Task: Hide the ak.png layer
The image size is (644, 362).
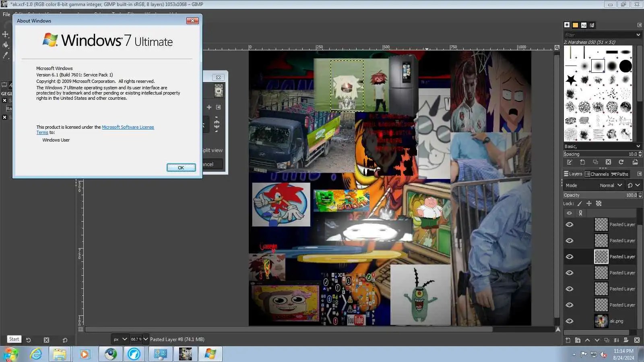Action: 570,321
